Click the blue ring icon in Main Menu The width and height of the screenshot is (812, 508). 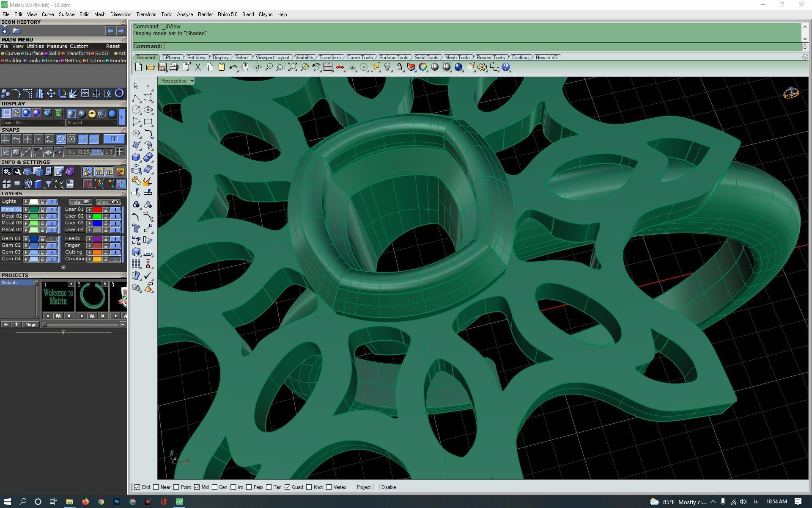pyautogui.click(x=119, y=94)
